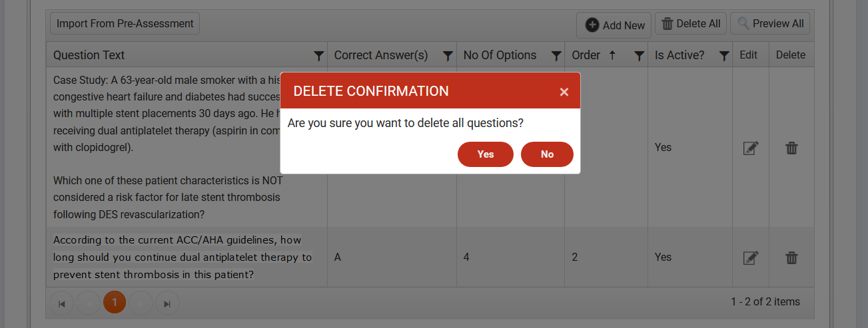Screen dimensions: 868x328
Task: Click the Add New plus icon
Action: click(x=592, y=25)
